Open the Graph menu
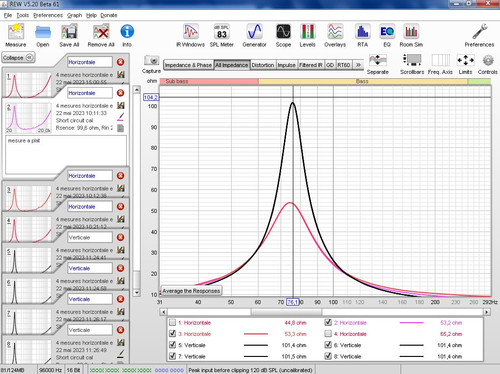This screenshot has height=374, width=500. [74, 15]
